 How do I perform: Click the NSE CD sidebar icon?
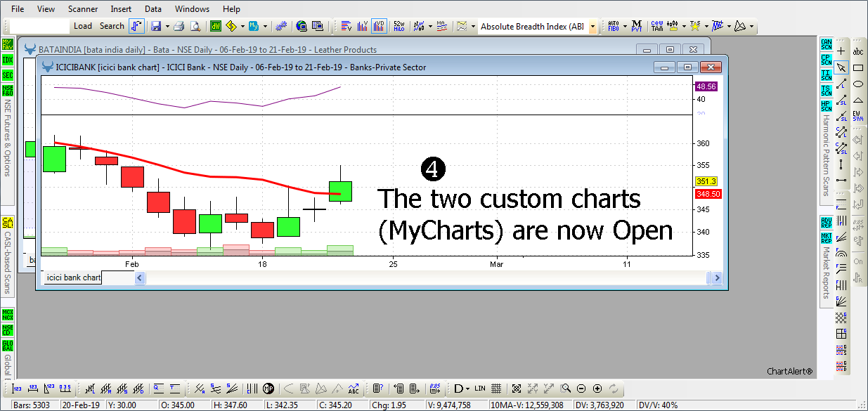coord(8,329)
